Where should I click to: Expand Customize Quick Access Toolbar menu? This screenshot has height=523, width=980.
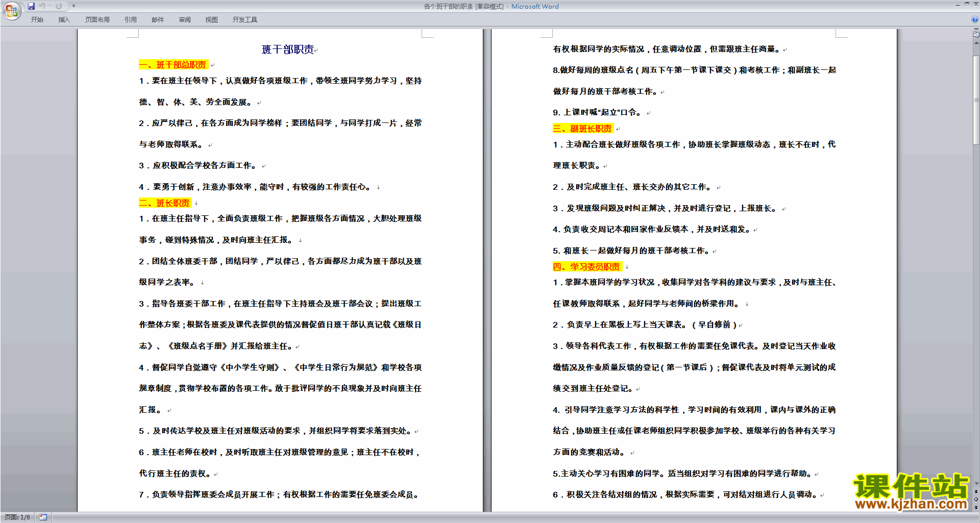tap(74, 6)
